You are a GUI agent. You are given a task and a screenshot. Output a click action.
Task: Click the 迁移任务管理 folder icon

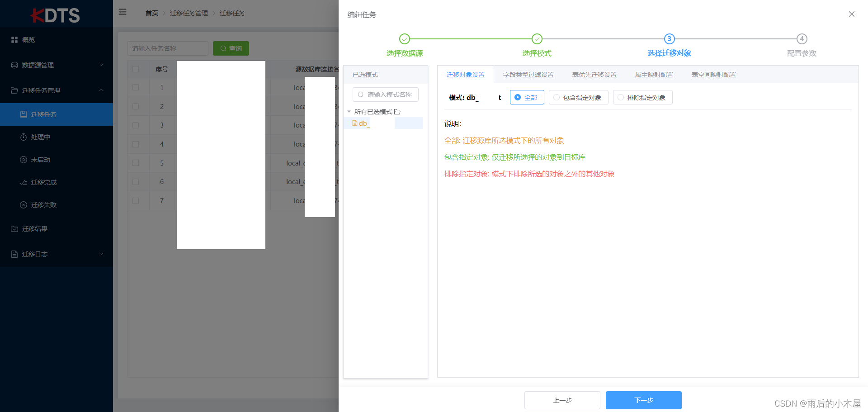click(14, 90)
